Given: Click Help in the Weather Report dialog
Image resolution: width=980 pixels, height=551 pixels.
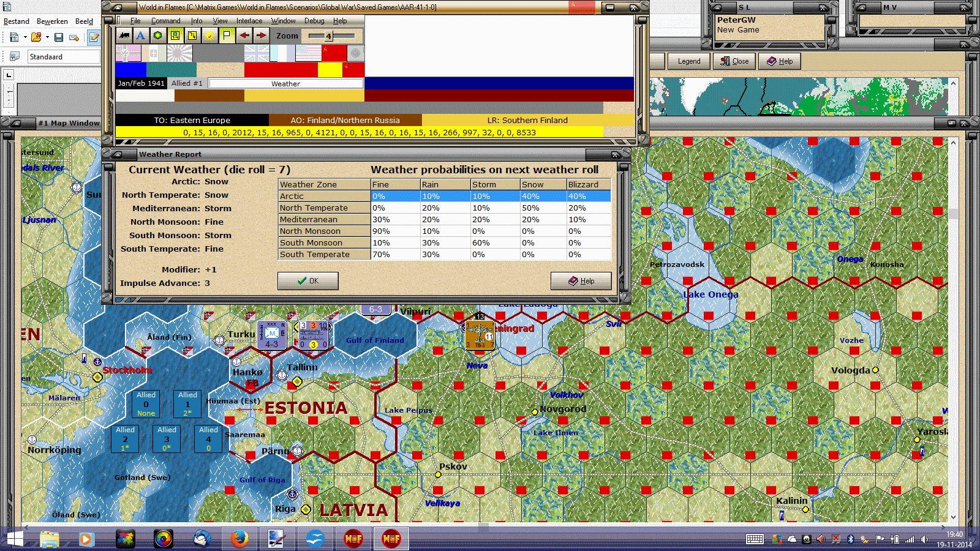Looking at the screenshot, I should [x=581, y=281].
